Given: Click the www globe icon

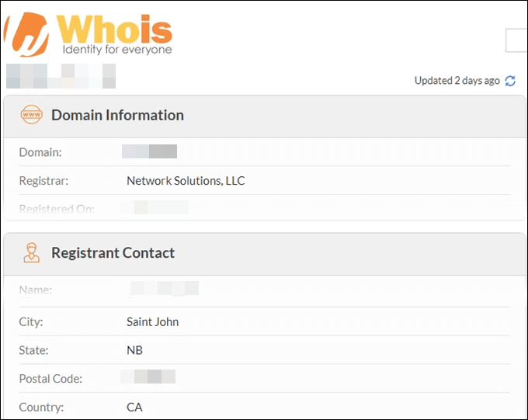Looking at the screenshot, I should pos(32,115).
